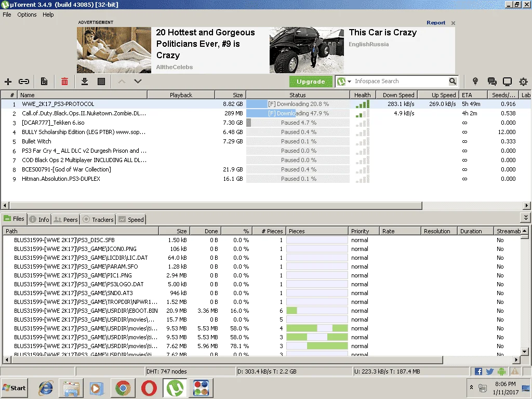The width and height of the screenshot is (532, 399).
Task: Click the lightbulb tips icon
Action: tap(475, 82)
